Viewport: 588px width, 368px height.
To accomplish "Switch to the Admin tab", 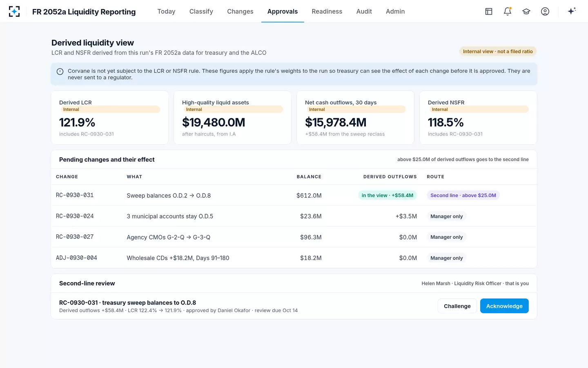I will [x=395, y=11].
